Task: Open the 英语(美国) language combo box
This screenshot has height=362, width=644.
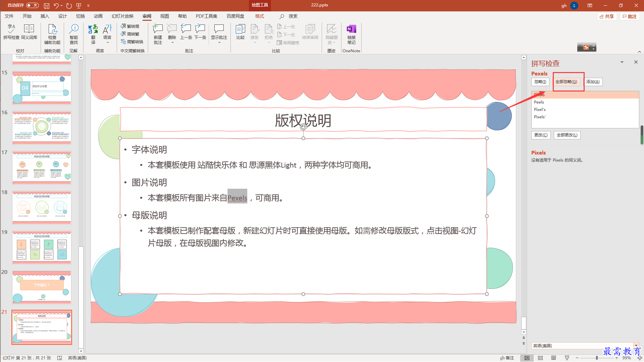Action: click(585, 346)
